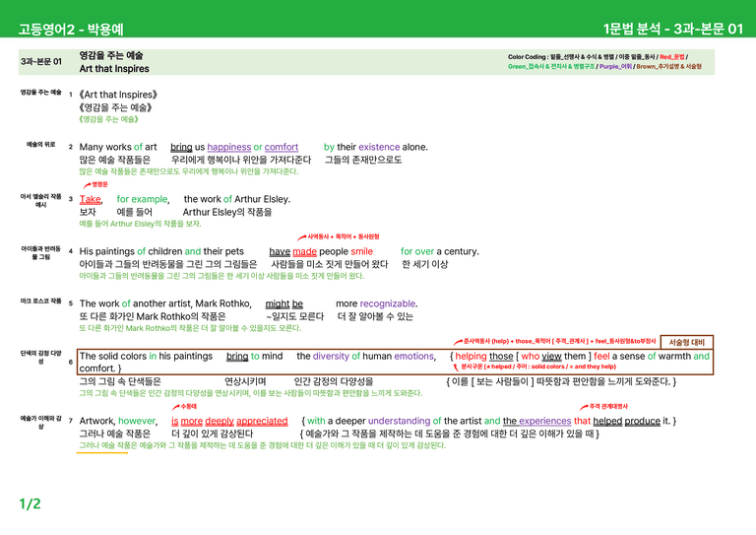Click the "Color Coding" legend label
The image size is (756, 535).
point(527,57)
